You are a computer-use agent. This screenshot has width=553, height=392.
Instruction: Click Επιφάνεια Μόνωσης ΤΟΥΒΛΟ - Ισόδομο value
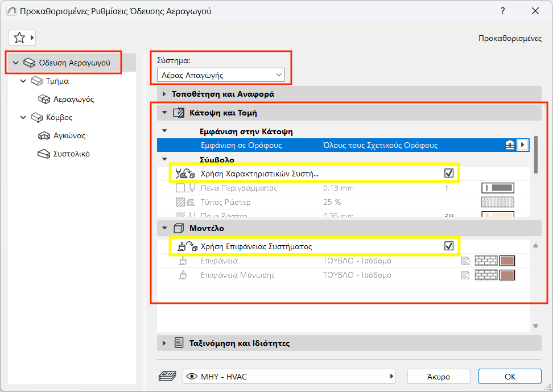(x=357, y=275)
